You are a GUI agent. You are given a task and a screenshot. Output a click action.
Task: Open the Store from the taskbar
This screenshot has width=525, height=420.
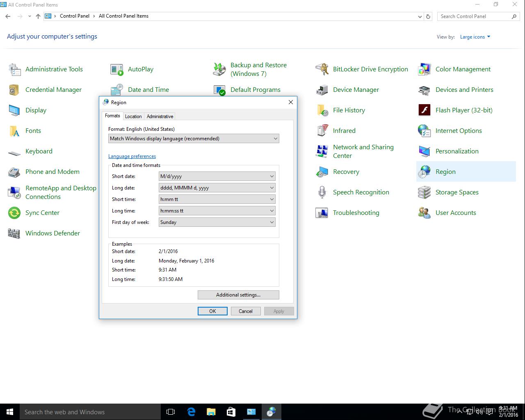pos(231,412)
